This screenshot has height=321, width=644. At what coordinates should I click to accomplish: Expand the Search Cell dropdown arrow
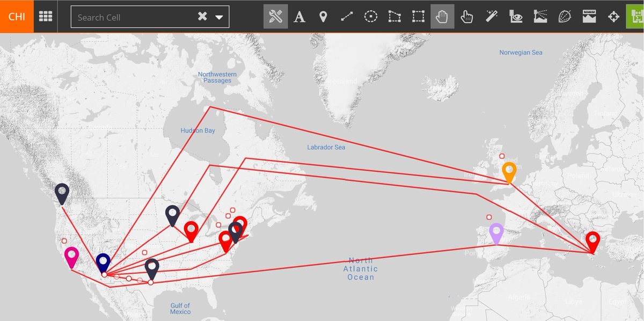coord(219,17)
